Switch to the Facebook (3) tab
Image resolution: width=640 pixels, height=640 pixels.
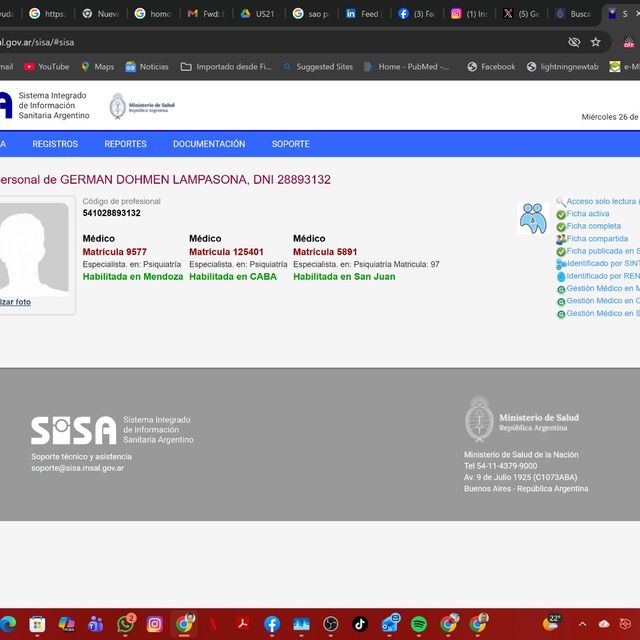tap(416, 14)
